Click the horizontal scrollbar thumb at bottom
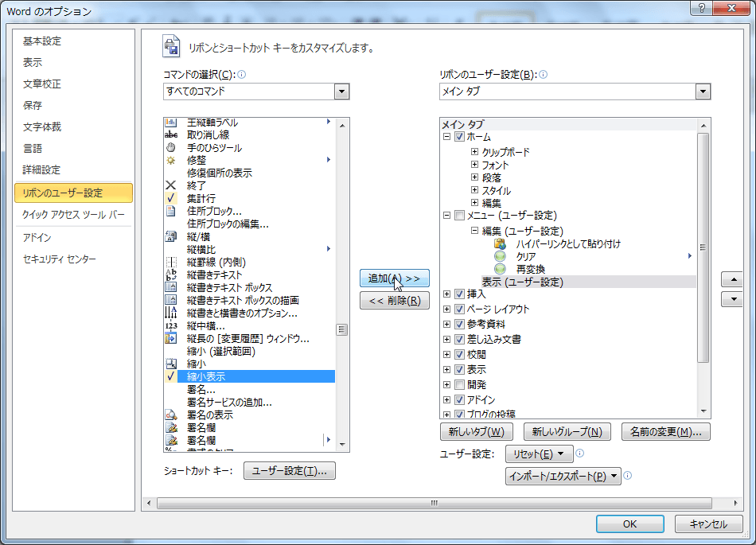The height and width of the screenshot is (545, 756). 435,503
